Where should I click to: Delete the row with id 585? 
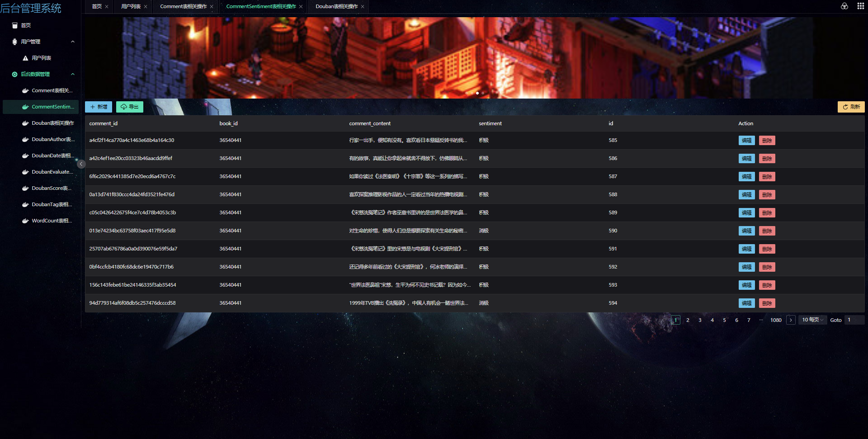[767, 141]
